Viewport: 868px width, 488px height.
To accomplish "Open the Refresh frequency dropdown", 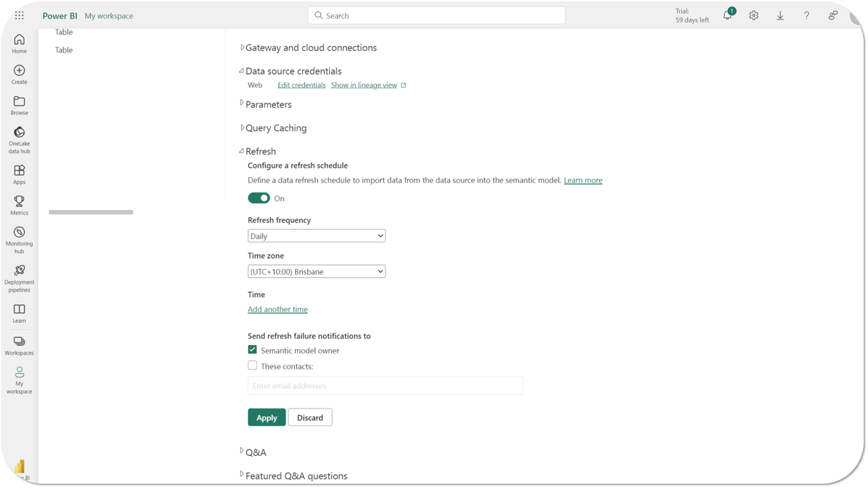I will 316,236.
